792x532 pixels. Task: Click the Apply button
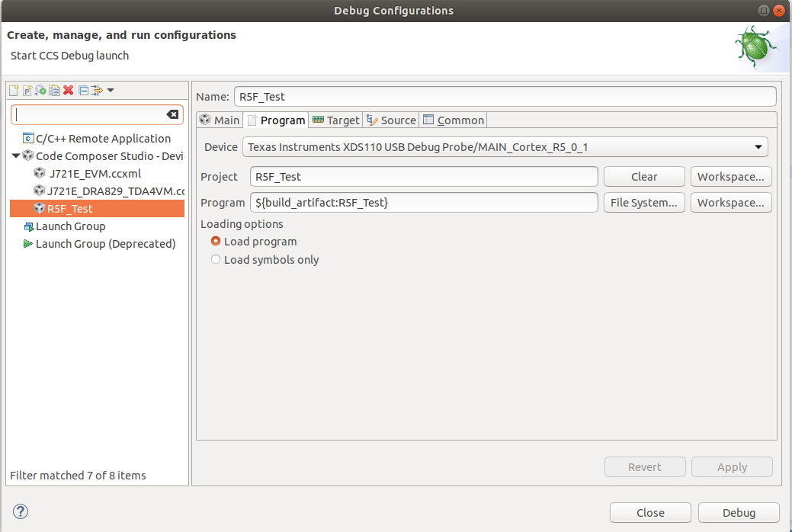click(x=732, y=466)
